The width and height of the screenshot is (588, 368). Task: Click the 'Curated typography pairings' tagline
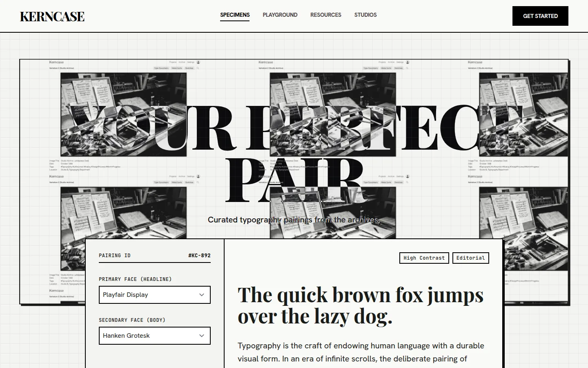click(x=294, y=220)
